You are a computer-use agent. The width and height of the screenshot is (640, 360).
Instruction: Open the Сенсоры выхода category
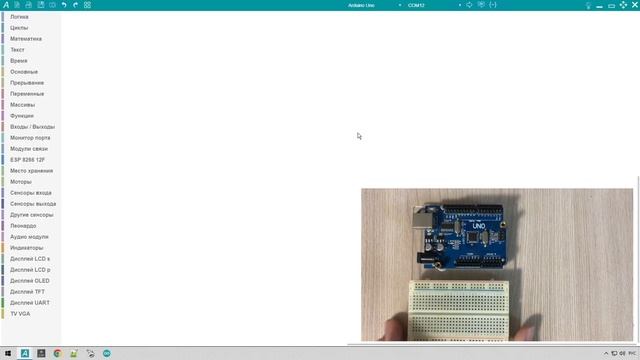click(33, 204)
